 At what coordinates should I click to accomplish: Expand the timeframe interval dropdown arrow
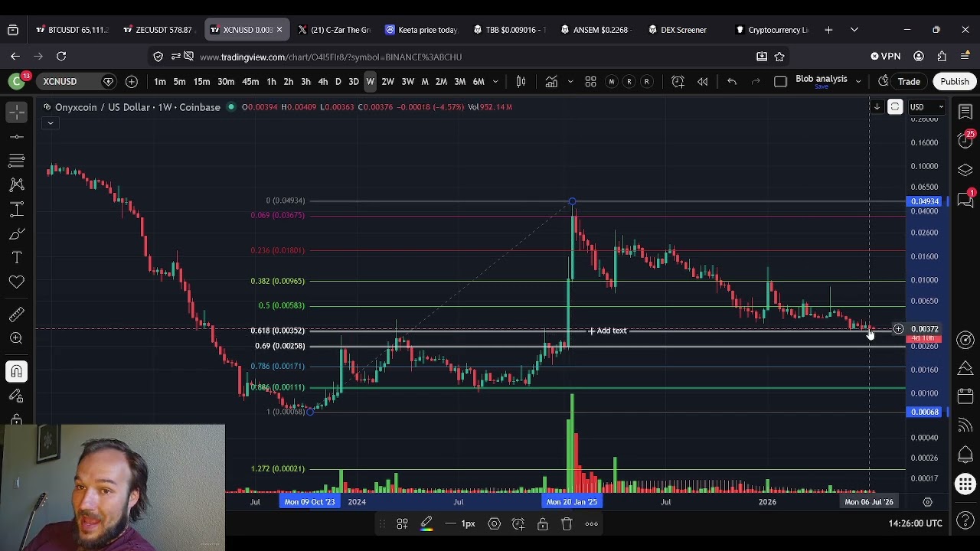coord(495,81)
